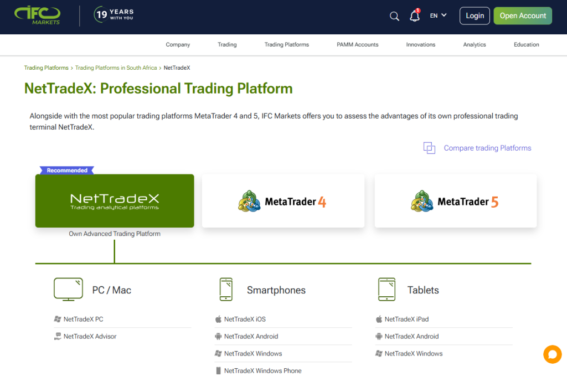This screenshot has width=567, height=392.
Task: Click the MetaTrader 5 logo
Action: (422, 201)
